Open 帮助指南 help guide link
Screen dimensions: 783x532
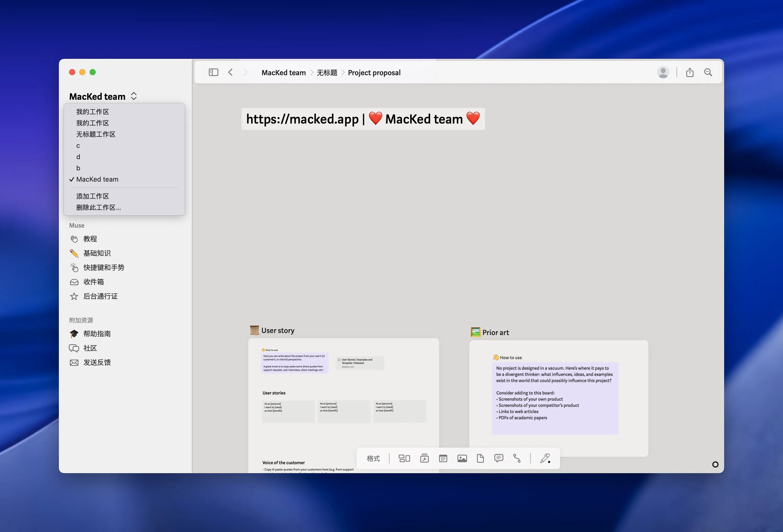[97, 334]
